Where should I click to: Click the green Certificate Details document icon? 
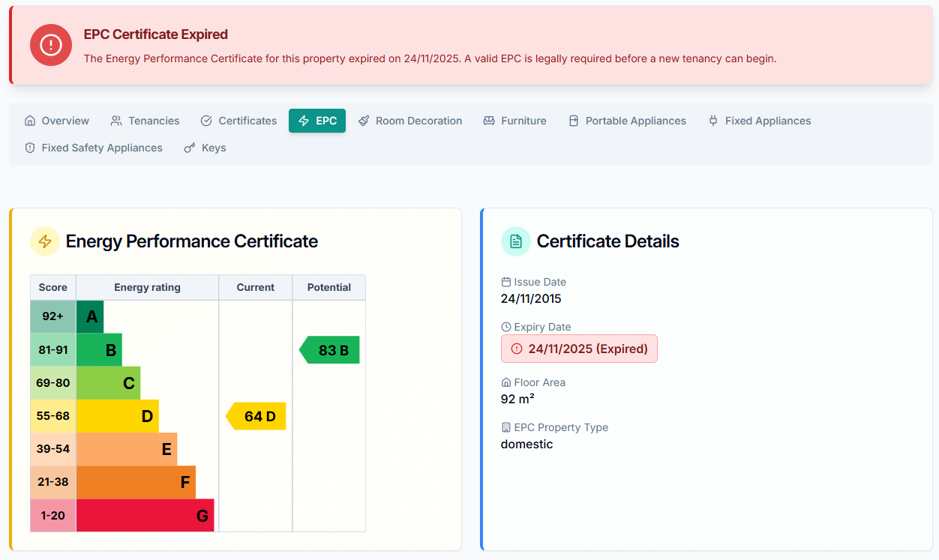click(515, 241)
